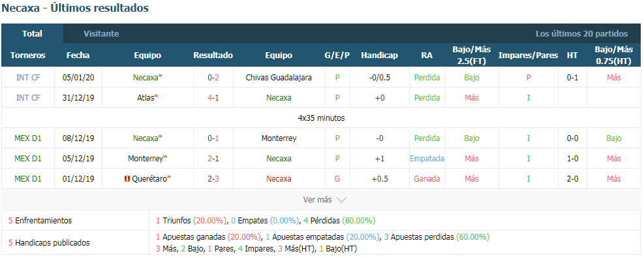The image size is (644, 258).
Task: Click Monterrey team in 05/12/19 match
Action: [146, 159]
